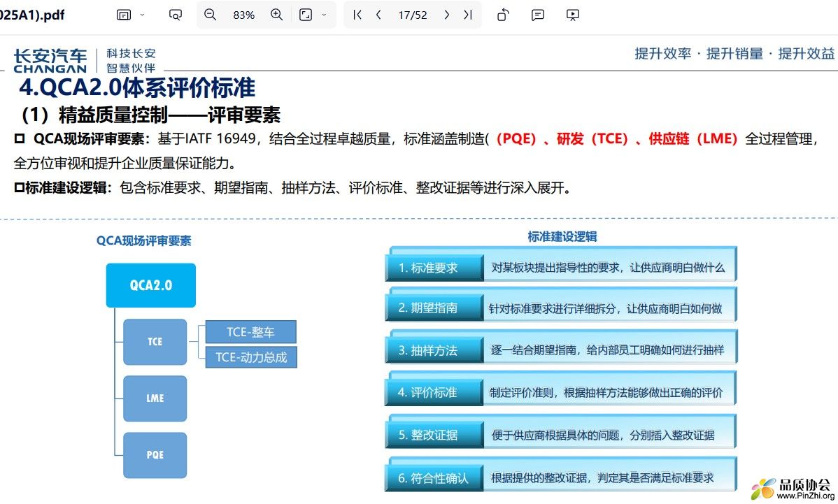Click text 对某板块提出指导性的要求
This screenshot has width=838, height=504.
pos(556,268)
